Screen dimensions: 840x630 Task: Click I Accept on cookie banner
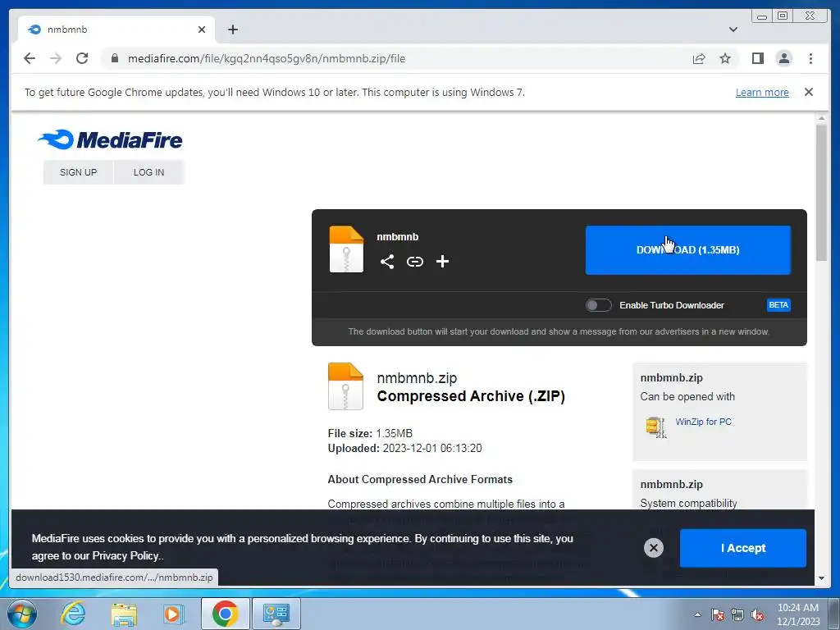coord(743,548)
